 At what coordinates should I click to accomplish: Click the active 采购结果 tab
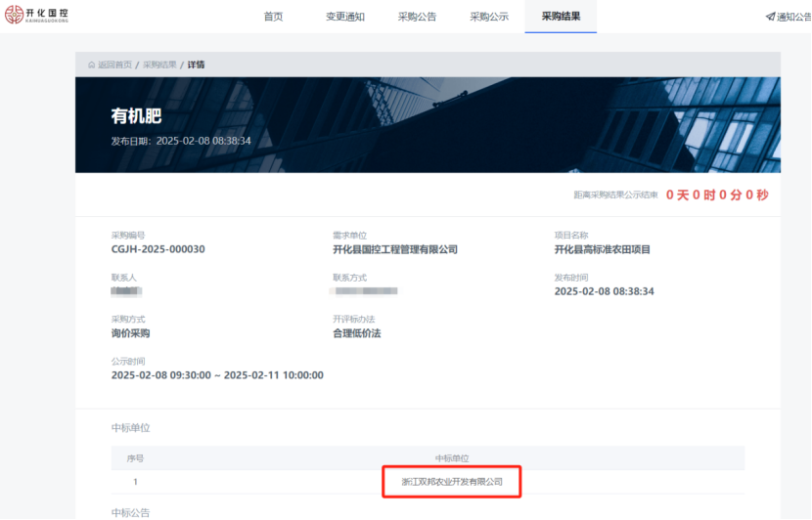click(561, 17)
